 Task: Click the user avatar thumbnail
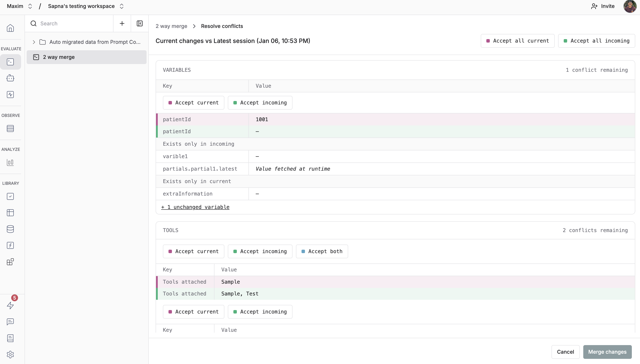[x=629, y=6]
